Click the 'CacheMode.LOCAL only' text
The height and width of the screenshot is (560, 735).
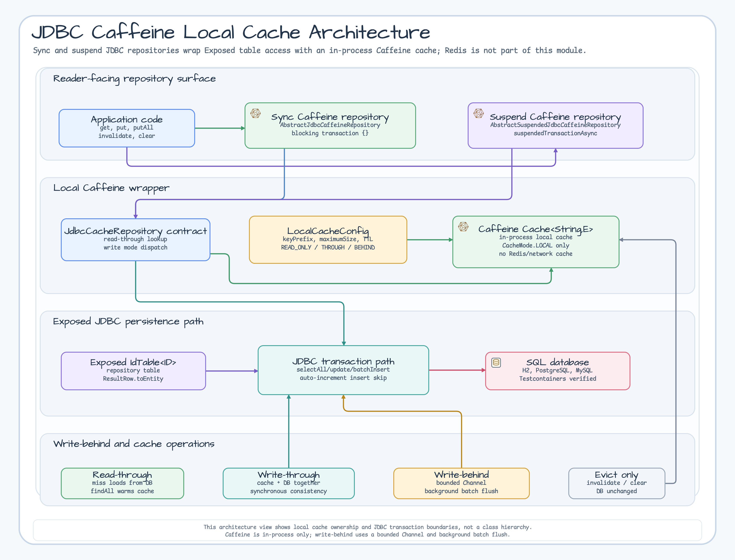pyautogui.click(x=536, y=246)
